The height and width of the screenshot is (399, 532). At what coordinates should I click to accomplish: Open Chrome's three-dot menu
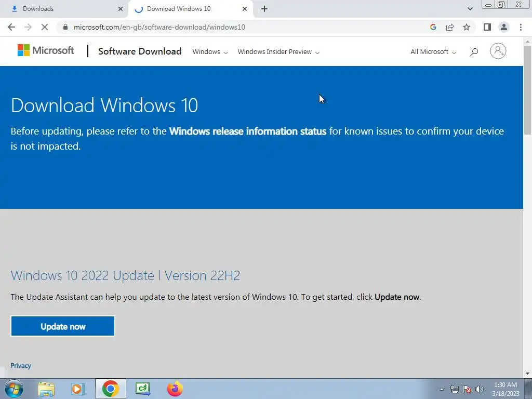tap(521, 27)
